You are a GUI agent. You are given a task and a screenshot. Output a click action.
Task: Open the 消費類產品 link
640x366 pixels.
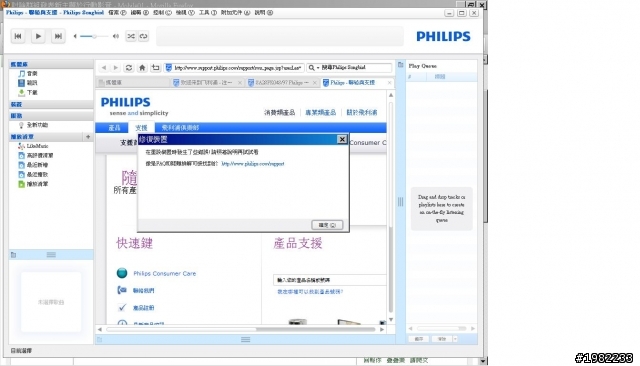click(279, 113)
